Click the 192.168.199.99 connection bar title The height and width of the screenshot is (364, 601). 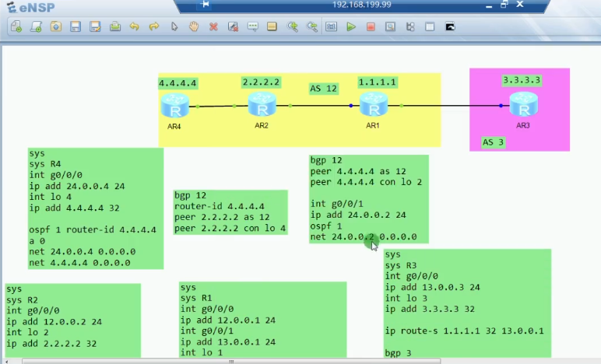[361, 5]
